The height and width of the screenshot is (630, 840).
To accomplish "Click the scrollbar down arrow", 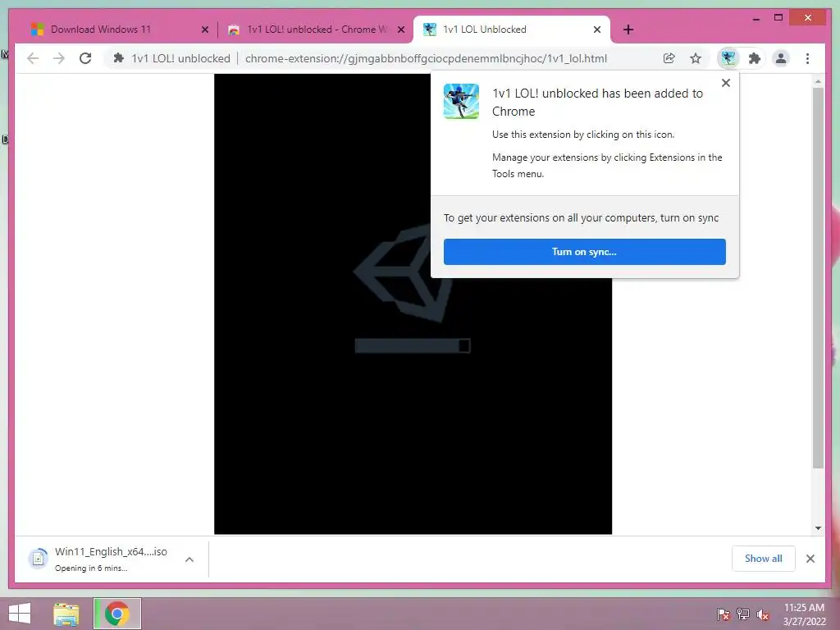I will 818,527.
